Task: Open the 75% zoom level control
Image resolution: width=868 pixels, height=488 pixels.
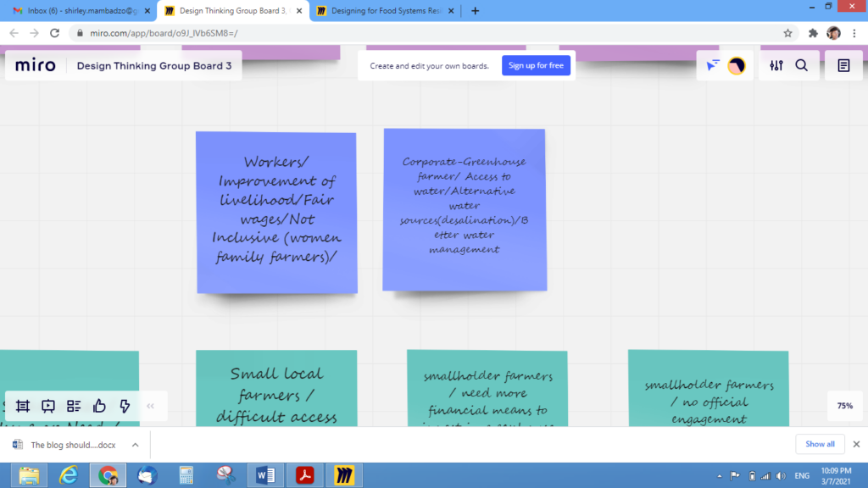Action: pos(845,406)
